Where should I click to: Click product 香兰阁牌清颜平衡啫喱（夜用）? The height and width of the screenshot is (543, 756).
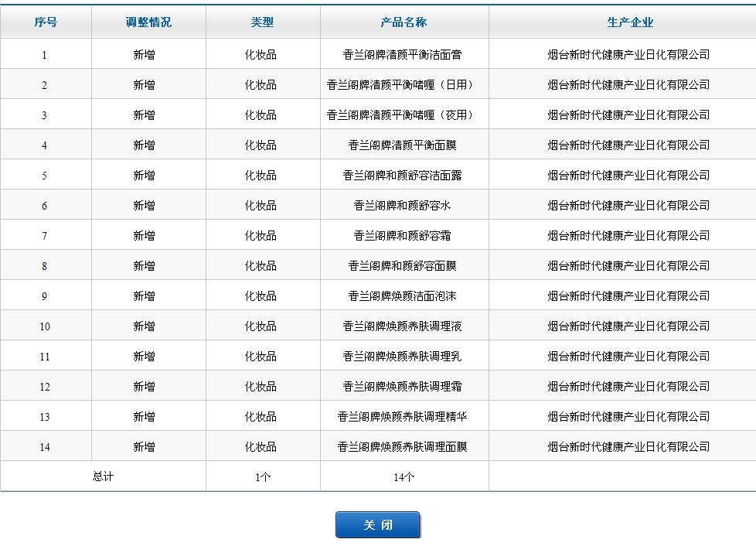[403, 115]
